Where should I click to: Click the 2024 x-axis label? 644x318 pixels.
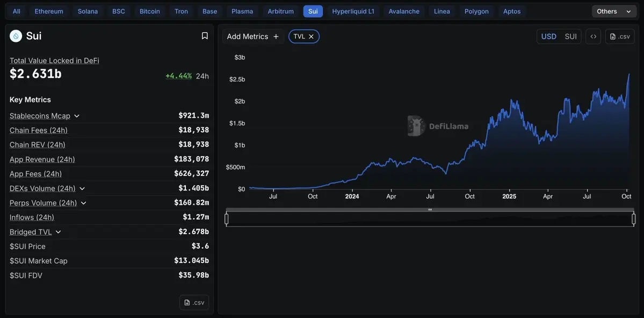pyautogui.click(x=352, y=197)
